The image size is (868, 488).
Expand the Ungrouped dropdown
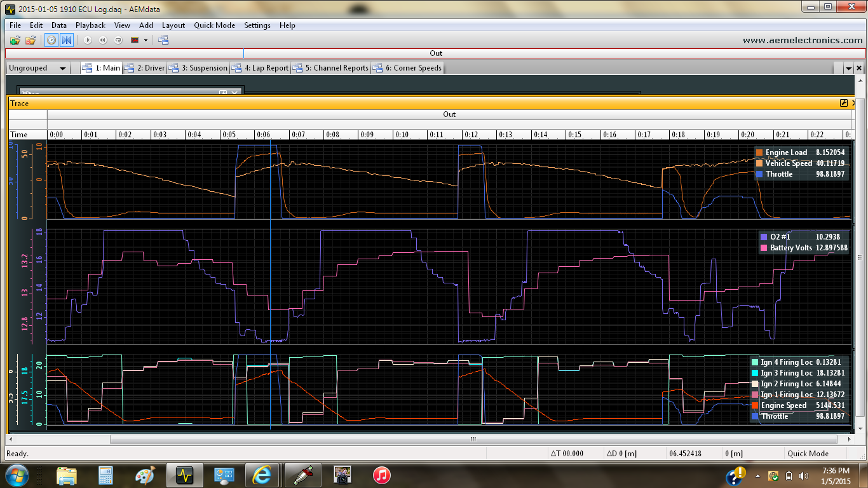[x=62, y=69]
